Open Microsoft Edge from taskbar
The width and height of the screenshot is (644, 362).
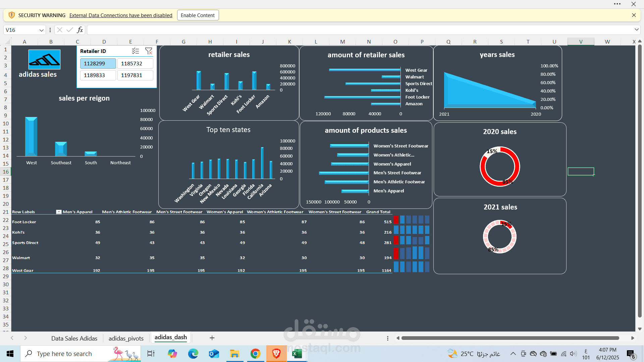tap(193, 354)
